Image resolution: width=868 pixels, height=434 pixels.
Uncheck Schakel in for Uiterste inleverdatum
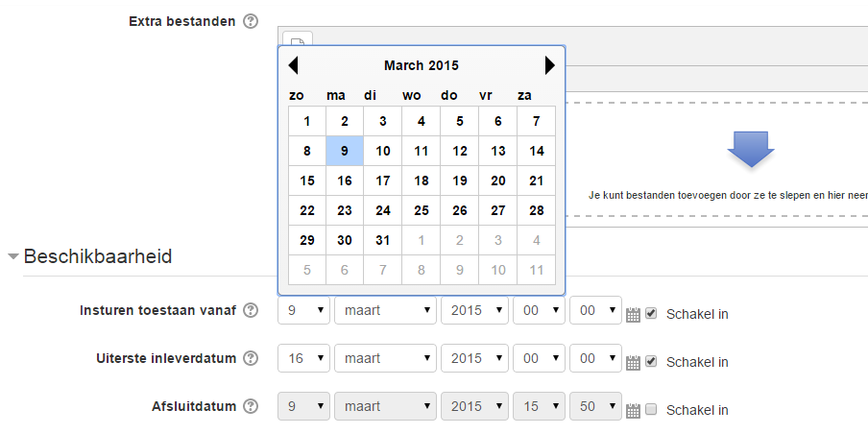[652, 361]
